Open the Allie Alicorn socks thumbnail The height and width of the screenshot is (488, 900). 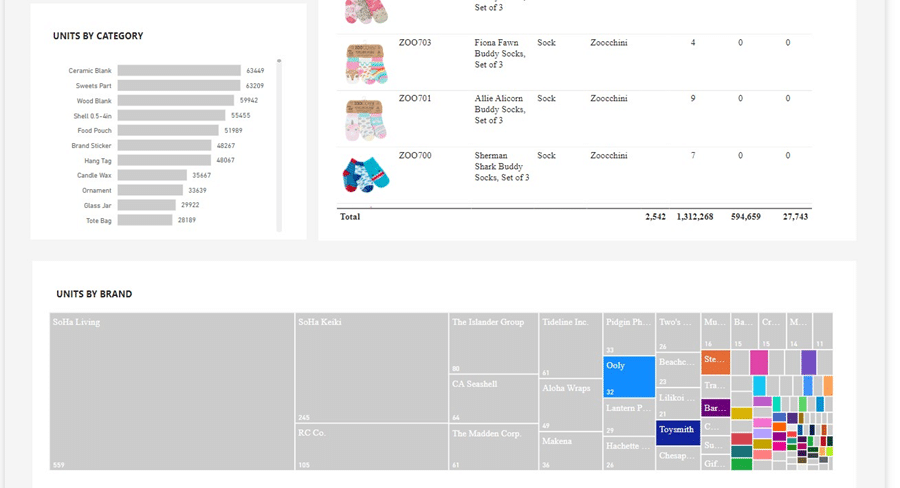[366, 119]
